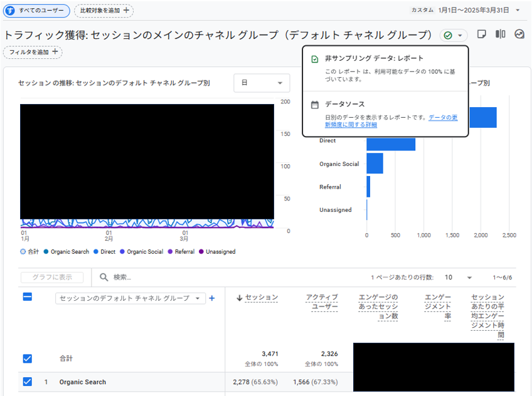Open rows per page dropdown showing 10
The image size is (532, 396).
459,278
